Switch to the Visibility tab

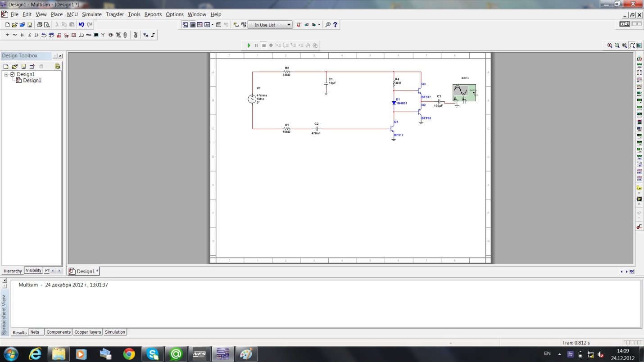pyautogui.click(x=33, y=271)
